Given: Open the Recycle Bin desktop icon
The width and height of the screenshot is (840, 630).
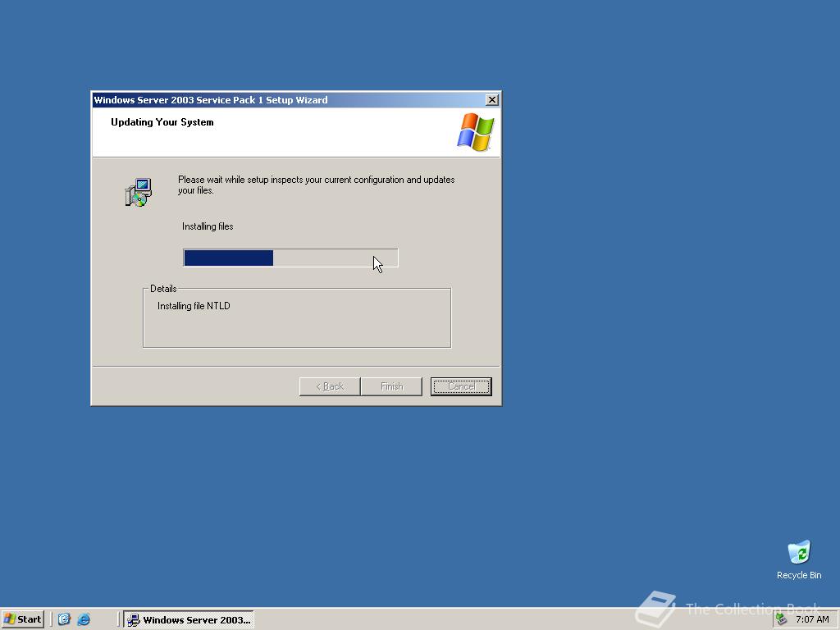Looking at the screenshot, I should click(799, 559).
